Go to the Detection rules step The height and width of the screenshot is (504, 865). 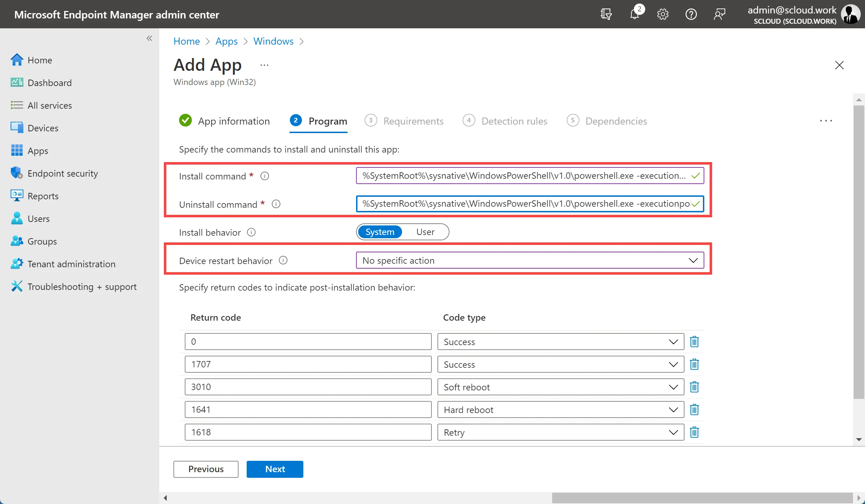point(505,121)
